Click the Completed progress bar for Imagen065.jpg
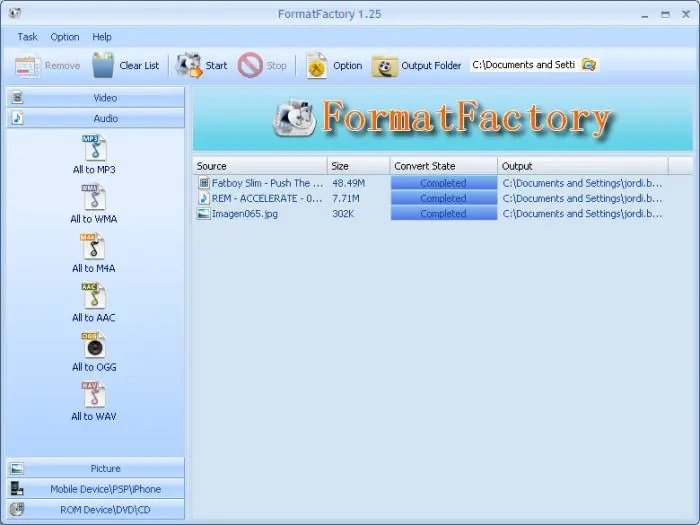 (x=444, y=213)
